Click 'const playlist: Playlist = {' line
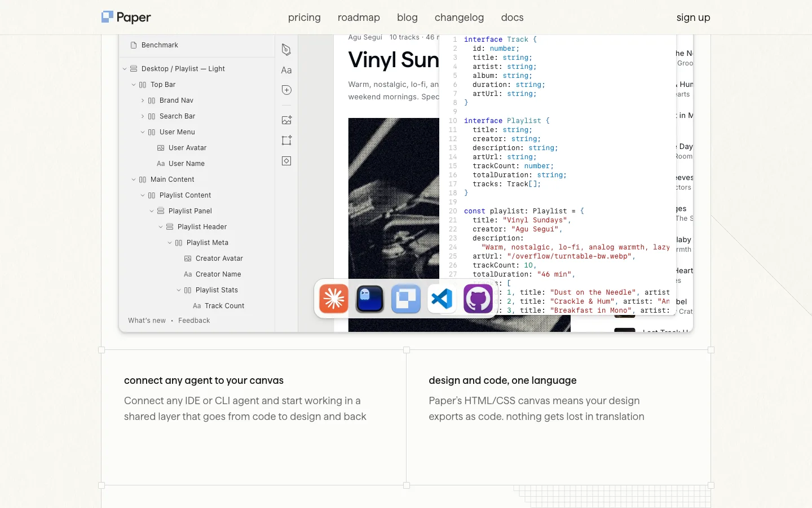812x508 pixels. [x=524, y=211]
